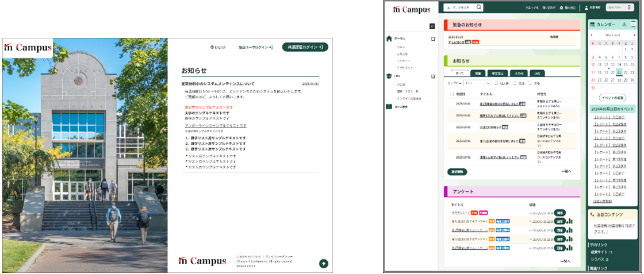Viewport: 644px width, 274px height.
Task: Click the calendar download icon
Action: pyautogui.click(x=624, y=24)
